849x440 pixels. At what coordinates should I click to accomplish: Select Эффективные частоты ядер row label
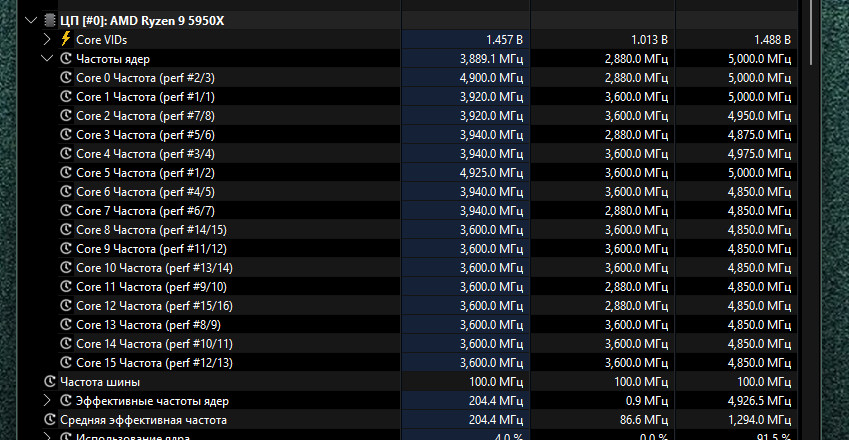152,401
